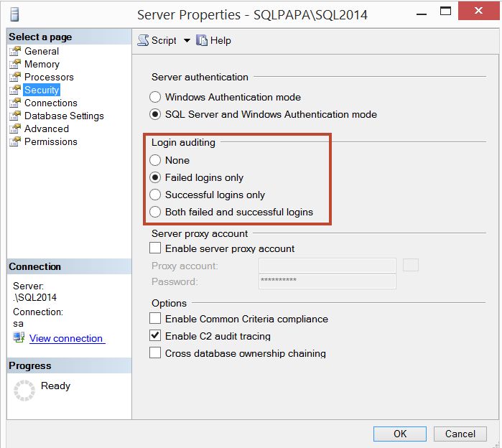Image resolution: width=502 pixels, height=448 pixels.
Task: Open the Advanced page
Action: 47,129
